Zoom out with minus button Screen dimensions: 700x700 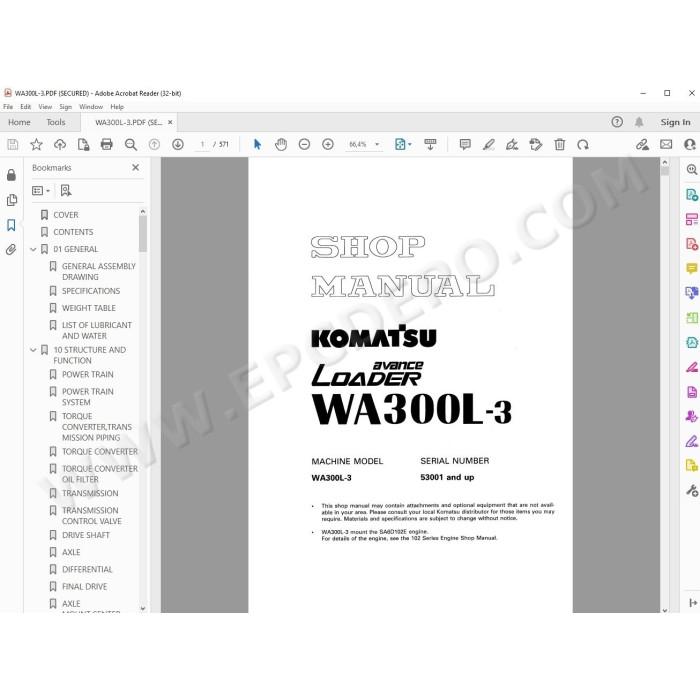(x=304, y=144)
